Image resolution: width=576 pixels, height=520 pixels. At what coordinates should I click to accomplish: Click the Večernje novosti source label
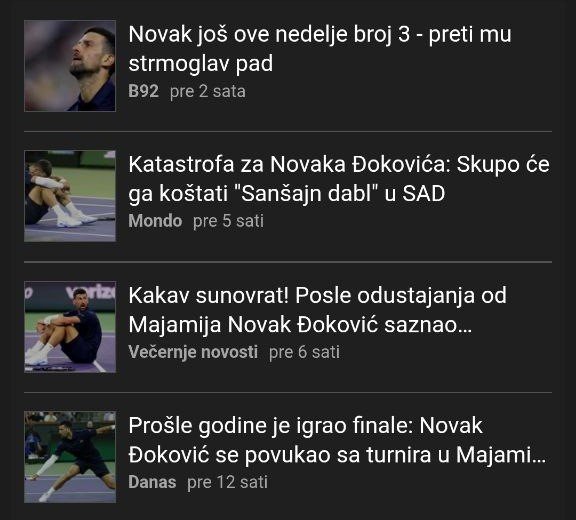193,352
